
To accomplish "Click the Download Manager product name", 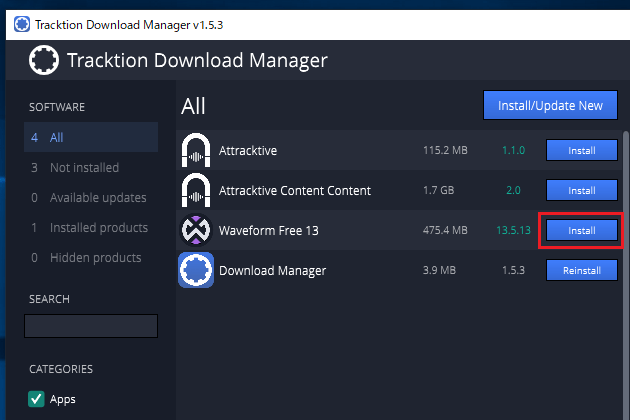I will coord(272,270).
